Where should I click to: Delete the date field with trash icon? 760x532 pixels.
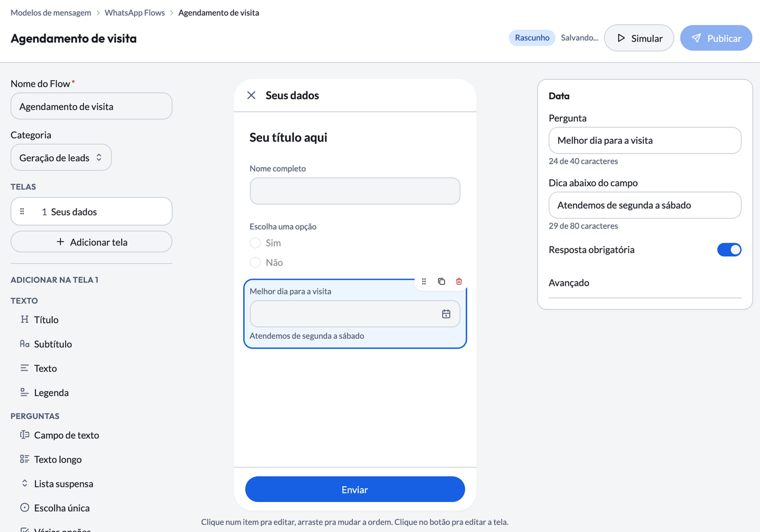pyautogui.click(x=459, y=281)
